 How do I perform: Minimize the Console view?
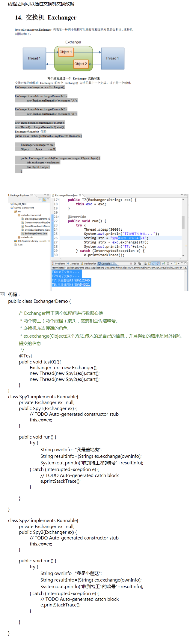click(x=182, y=263)
